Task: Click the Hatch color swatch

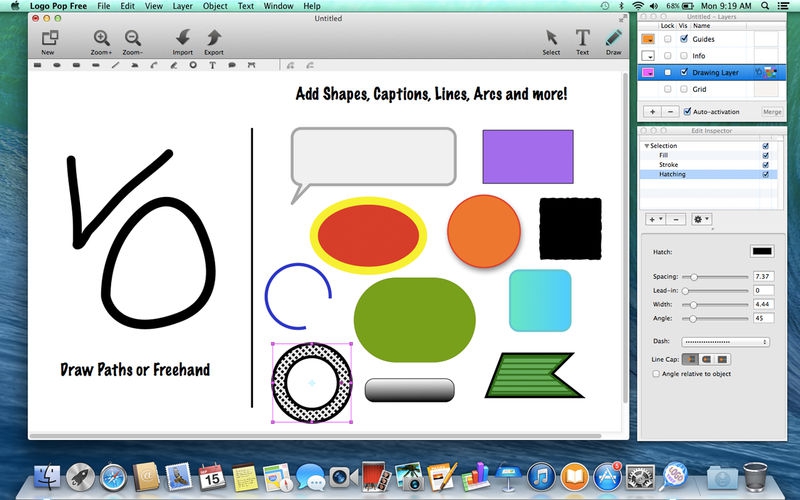Action: (x=762, y=251)
